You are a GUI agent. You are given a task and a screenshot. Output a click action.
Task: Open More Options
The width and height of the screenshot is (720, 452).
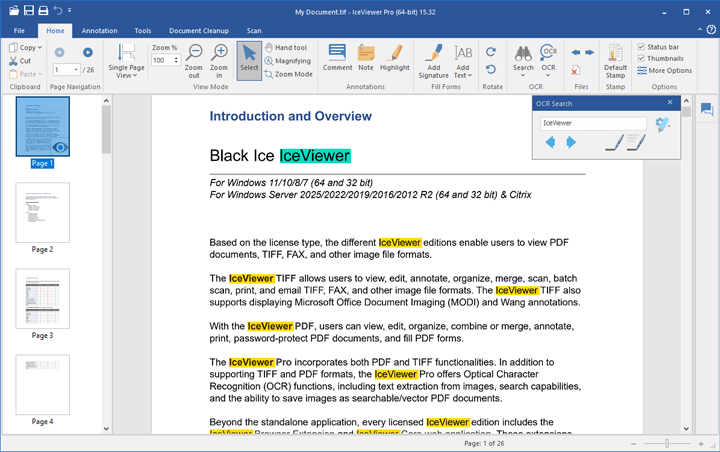tap(664, 70)
